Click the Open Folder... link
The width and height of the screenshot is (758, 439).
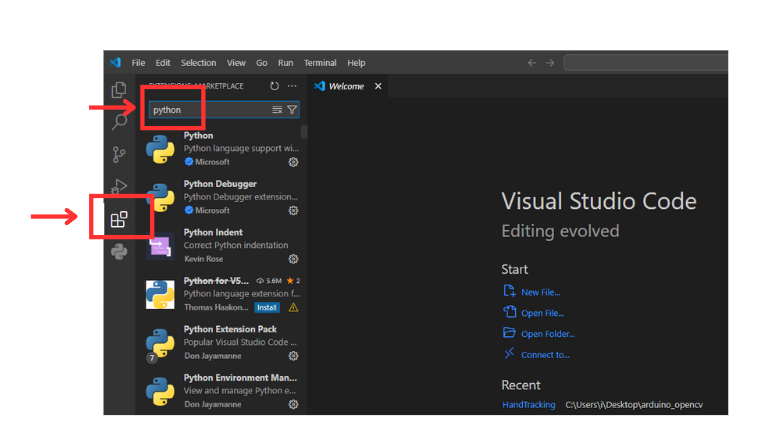[548, 334]
